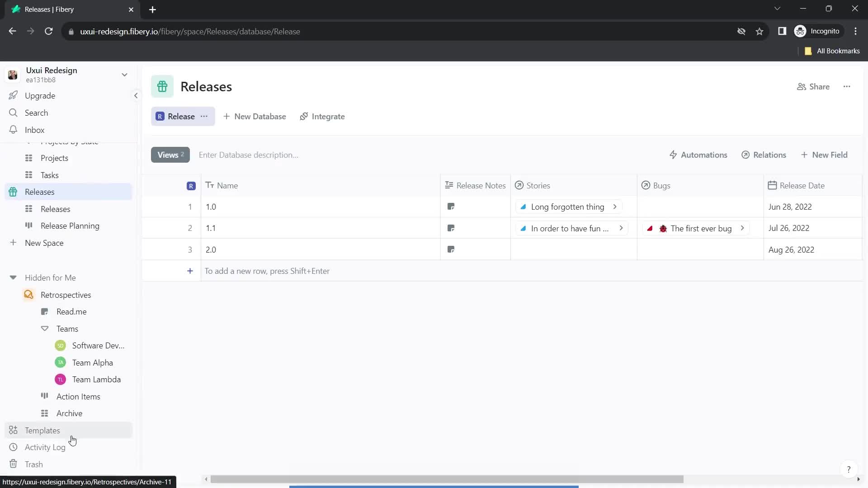Expand the Teams section in sidebar
Screen dimensions: 868x488
(x=45, y=328)
